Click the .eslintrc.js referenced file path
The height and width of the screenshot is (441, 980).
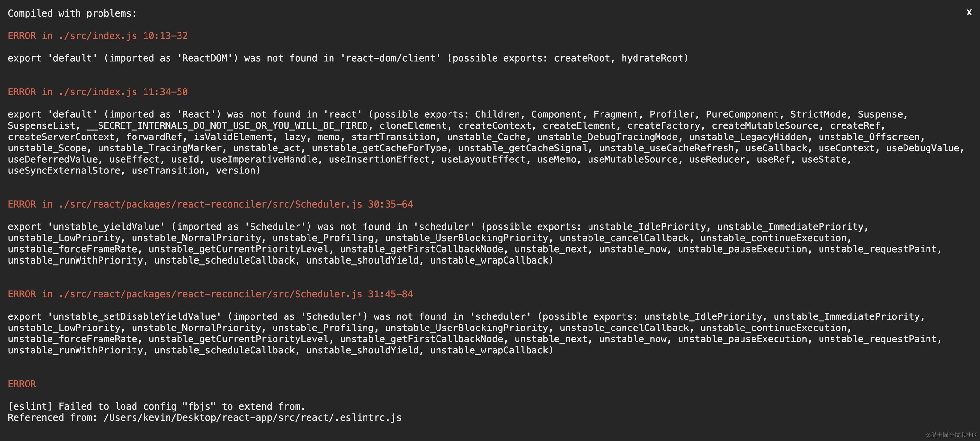tap(252, 418)
